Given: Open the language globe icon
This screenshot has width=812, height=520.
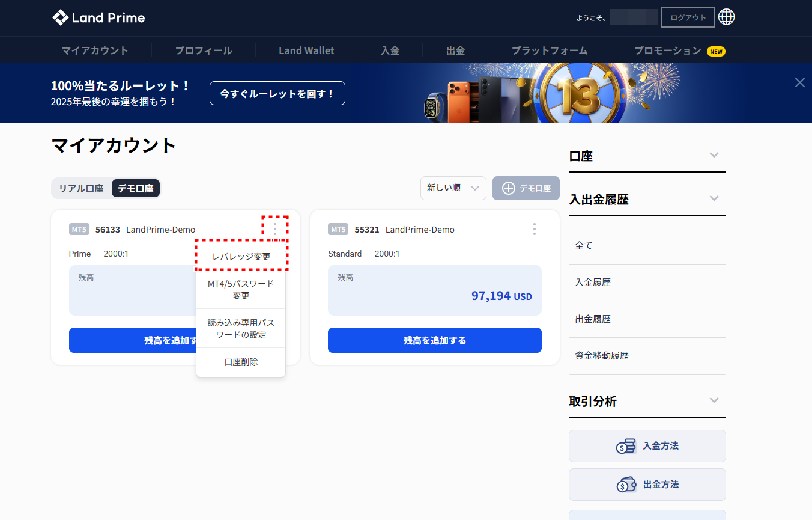Looking at the screenshot, I should pos(727,17).
